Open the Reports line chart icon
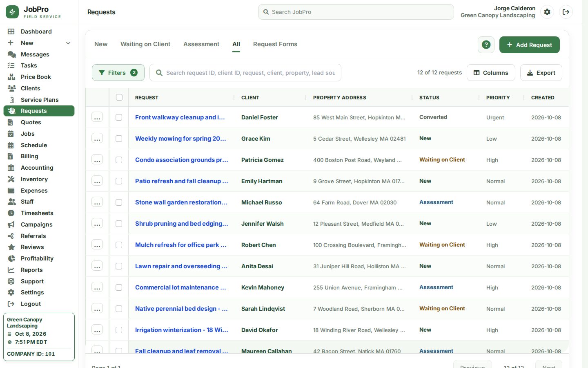Screen dimensions: 588x368 click(11, 270)
